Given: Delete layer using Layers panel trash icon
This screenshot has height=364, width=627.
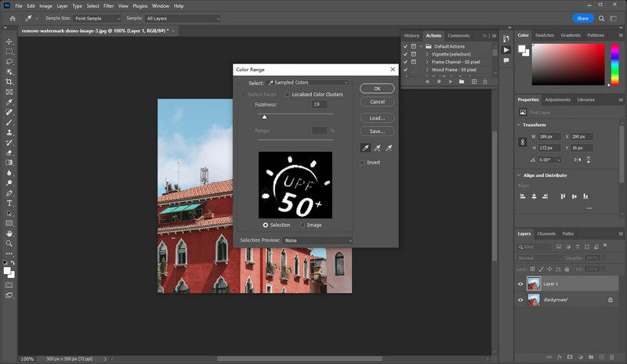Looking at the screenshot, I should click(x=612, y=357).
